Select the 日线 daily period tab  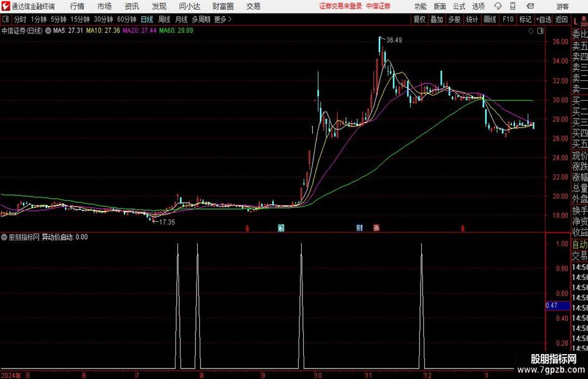tap(147, 19)
